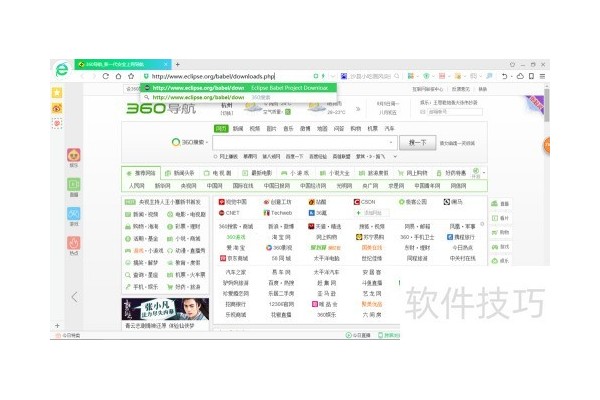Open the search box suggestion dropdown arrow
The height and width of the screenshot is (400, 600).
[x=391, y=142]
